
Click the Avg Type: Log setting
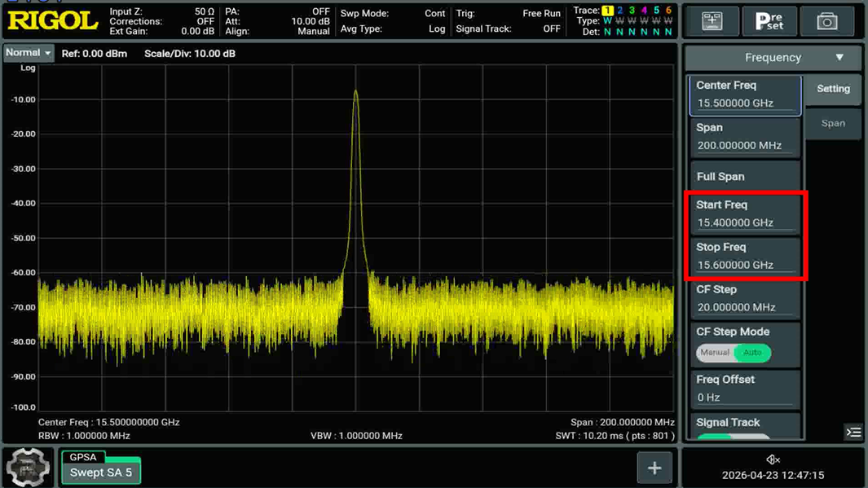click(x=393, y=29)
